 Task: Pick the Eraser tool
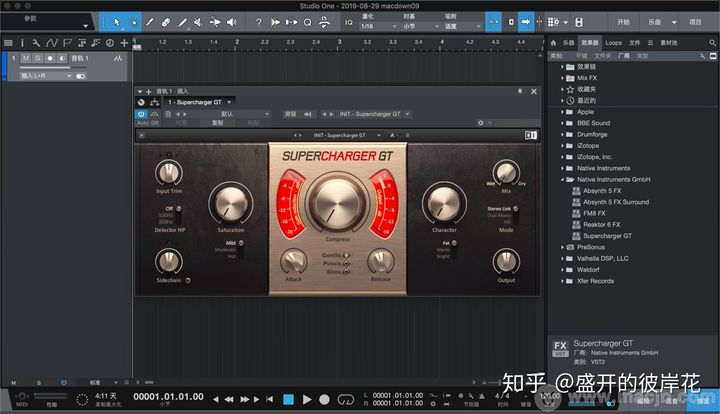[166, 22]
